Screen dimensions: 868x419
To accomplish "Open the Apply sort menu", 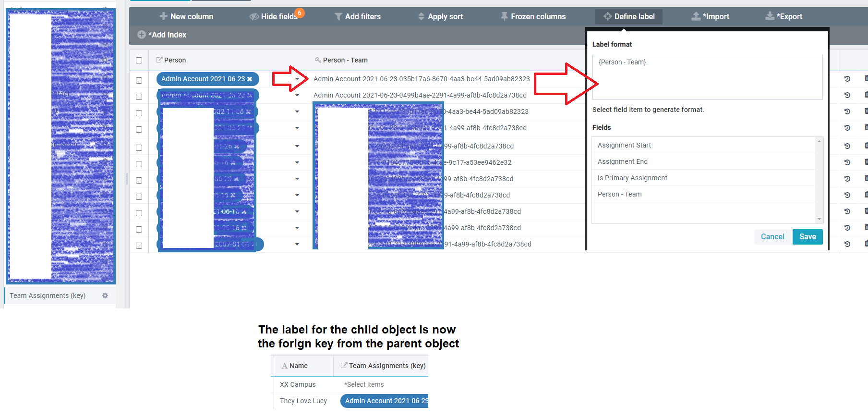I will tap(440, 16).
